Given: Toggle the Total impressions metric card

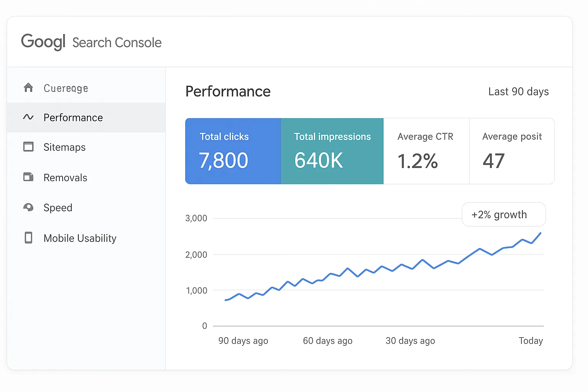Looking at the screenshot, I should point(332,151).
